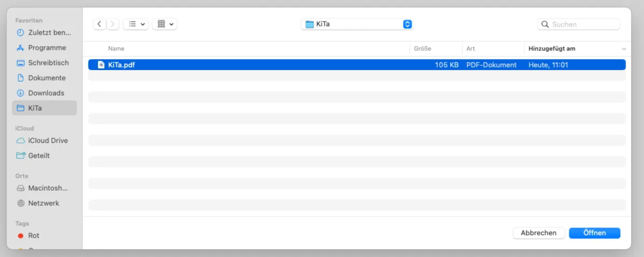Go back with the left chevron button

[99, 24]
